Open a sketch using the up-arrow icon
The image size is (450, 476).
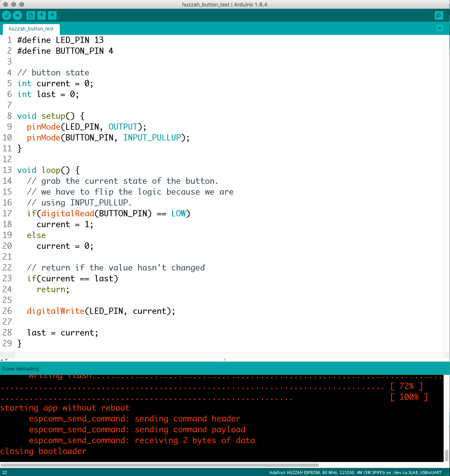41,16
